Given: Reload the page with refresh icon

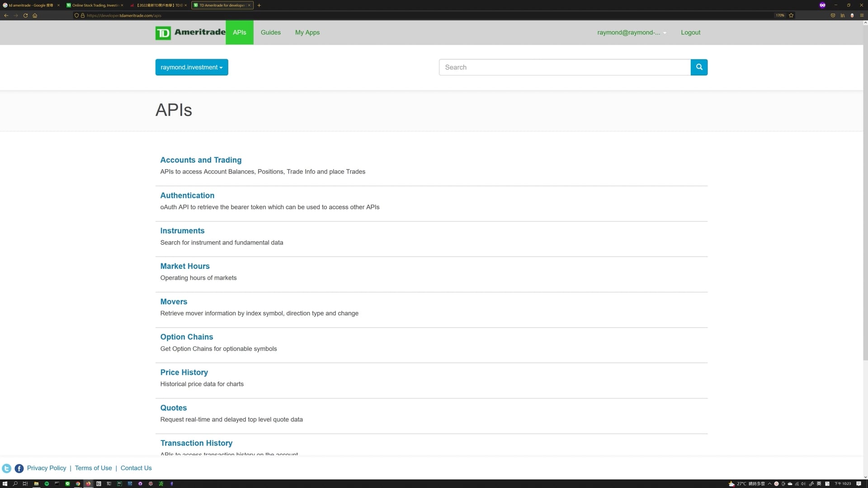Looking at the screenshot, I should pos(25,15).
